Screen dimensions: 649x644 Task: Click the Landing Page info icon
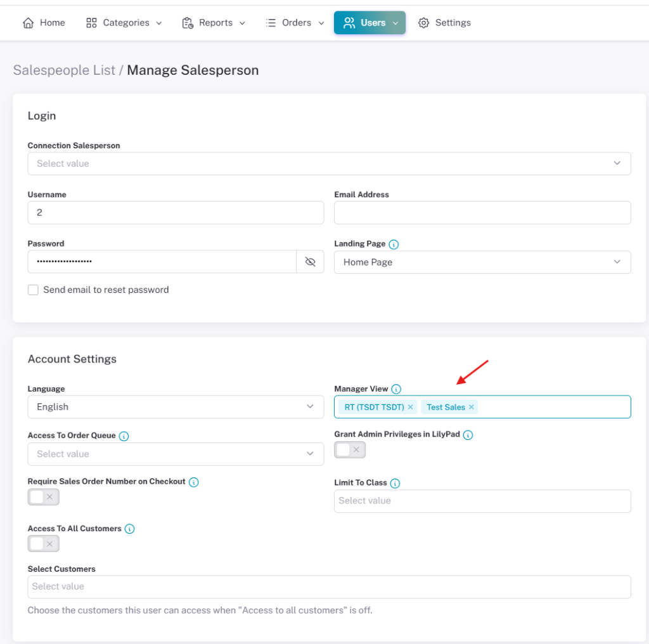point(394,244)
